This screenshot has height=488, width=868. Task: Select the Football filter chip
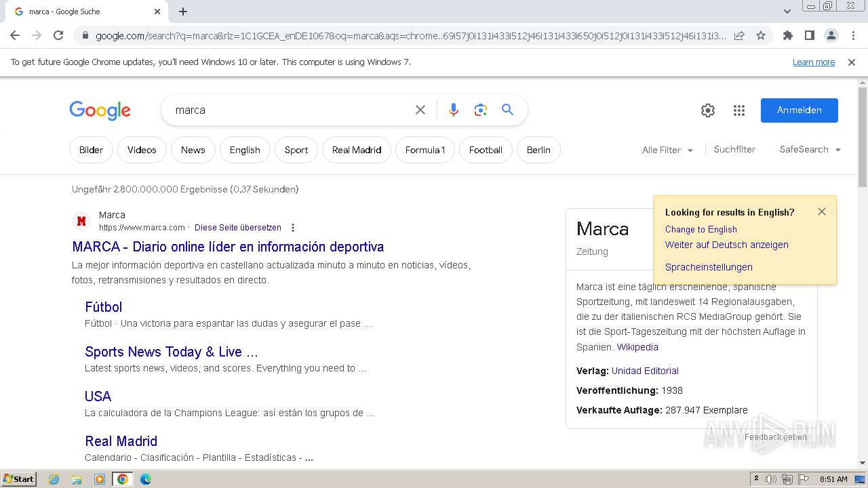point(486,150)
